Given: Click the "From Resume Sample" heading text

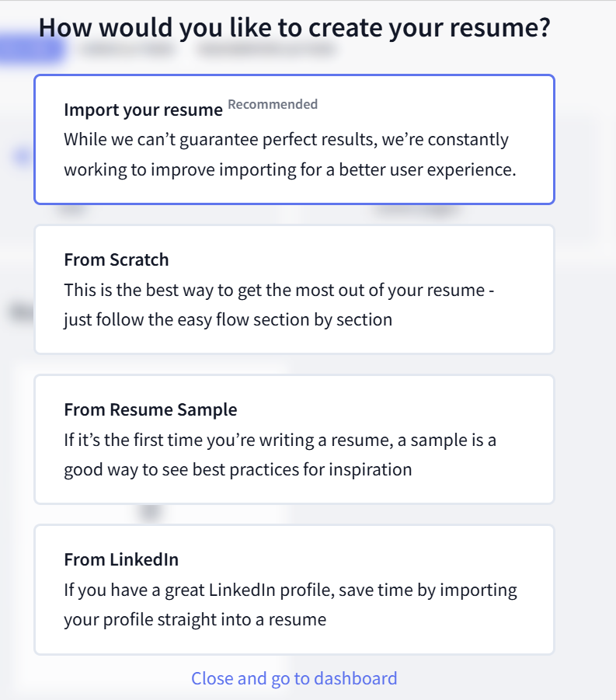Looking at the screenshot, I should tap(150, 409).
